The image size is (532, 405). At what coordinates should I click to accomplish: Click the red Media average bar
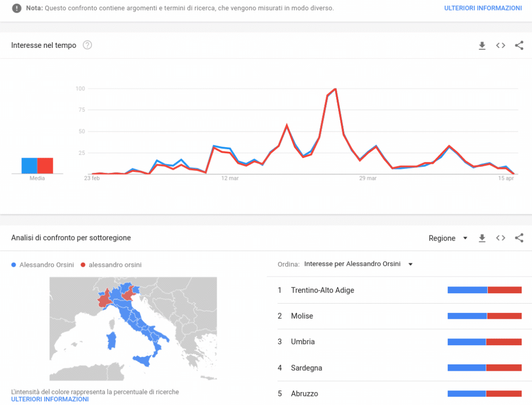click(45, 165)
